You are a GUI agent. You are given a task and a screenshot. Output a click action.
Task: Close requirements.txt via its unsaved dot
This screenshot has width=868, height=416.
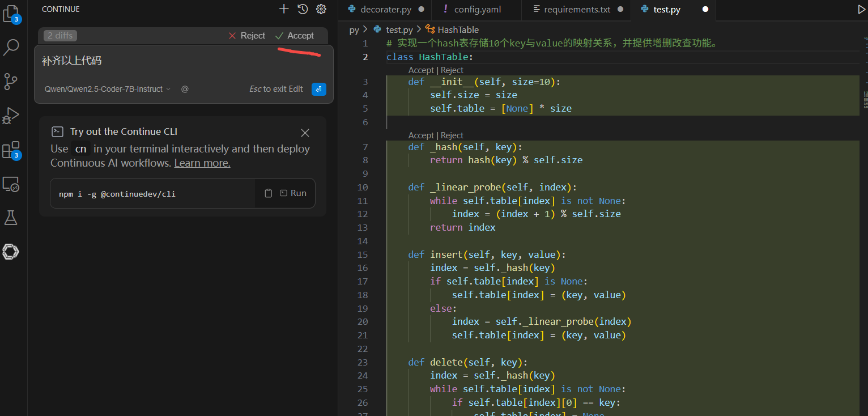(620, 10)
